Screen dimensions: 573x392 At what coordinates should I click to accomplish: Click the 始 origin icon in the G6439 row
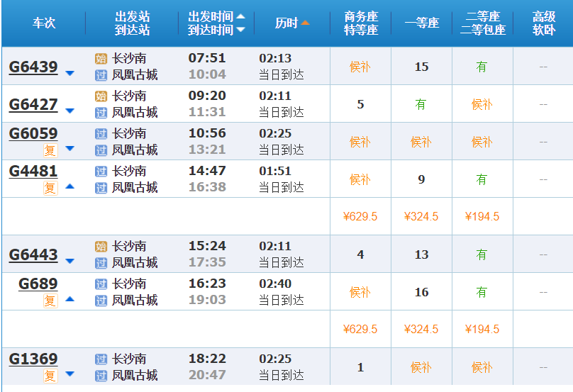point(101,58)
